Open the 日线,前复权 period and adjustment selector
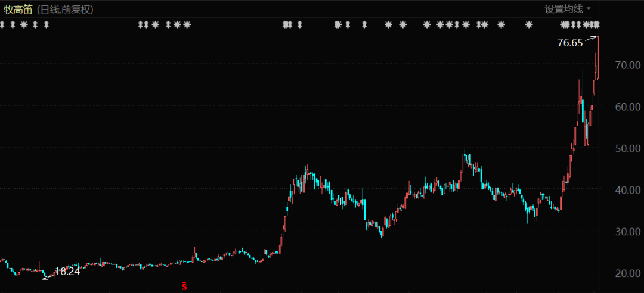The width and height of the screenshot is (644, 293). tap(65, 10)
